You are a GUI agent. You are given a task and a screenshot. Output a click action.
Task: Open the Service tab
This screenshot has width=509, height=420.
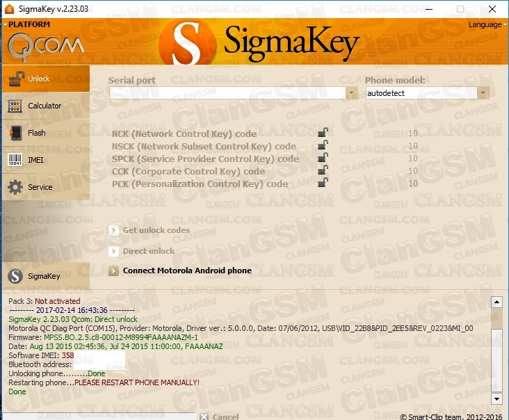46,187
